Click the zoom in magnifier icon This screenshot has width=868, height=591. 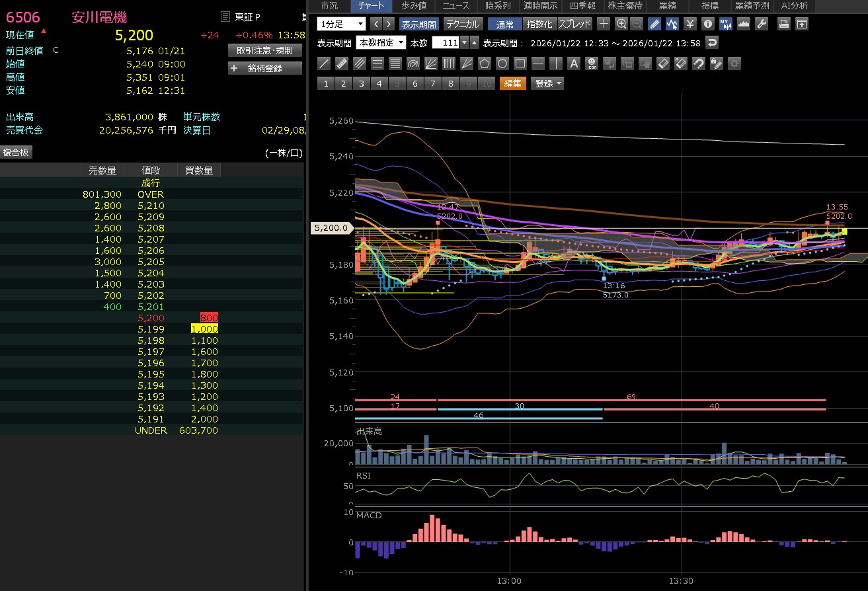coord(621,24)
